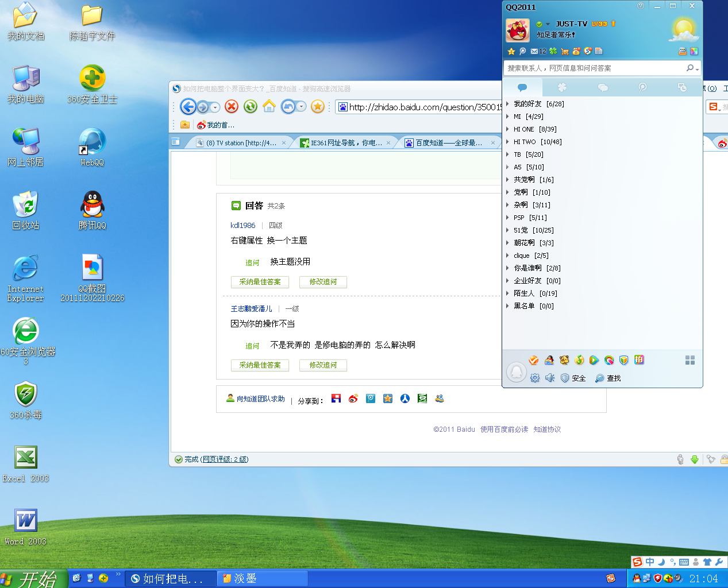Open QQ Zone from the QQ panel
Viewport: 728px width, 588px height.
tap(511, 51)
